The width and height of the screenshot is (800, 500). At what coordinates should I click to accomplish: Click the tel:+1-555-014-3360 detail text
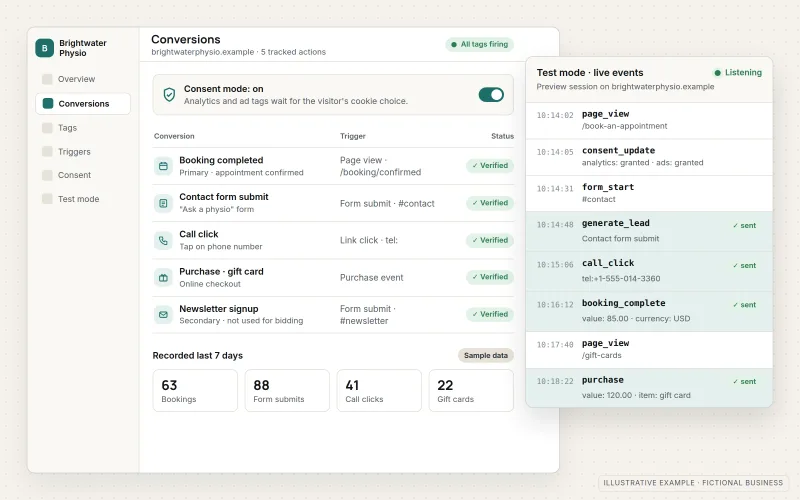(x=621, y=279)
